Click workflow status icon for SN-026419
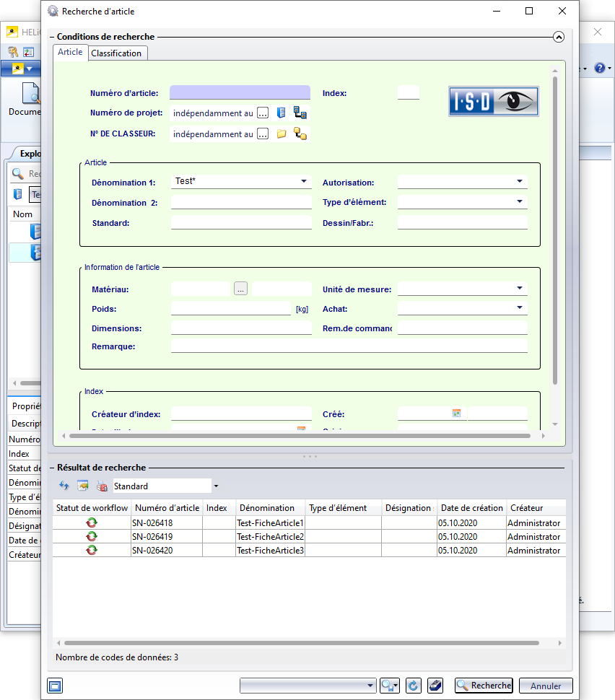Image resolution: width=615 pixels, height=700 pixels. pos(92,536)
